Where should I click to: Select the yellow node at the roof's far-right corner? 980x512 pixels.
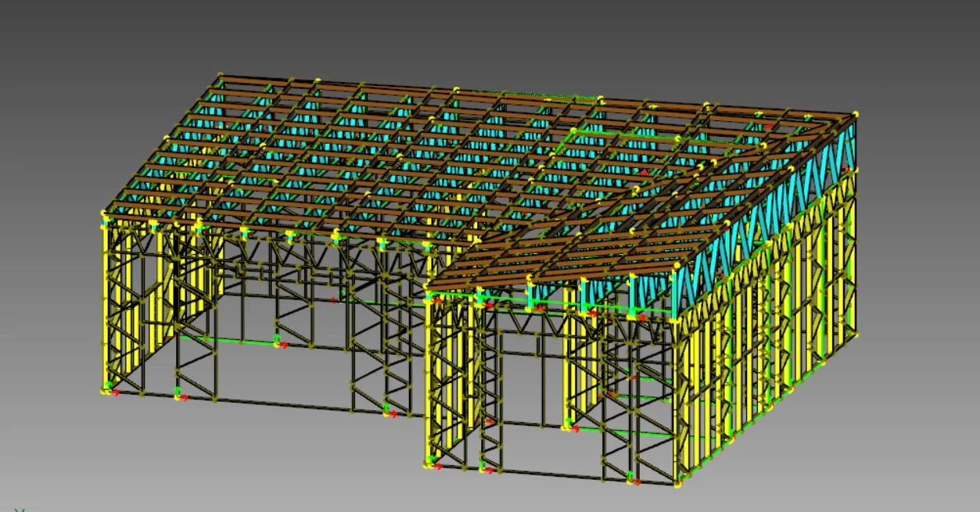click(856, 114)
